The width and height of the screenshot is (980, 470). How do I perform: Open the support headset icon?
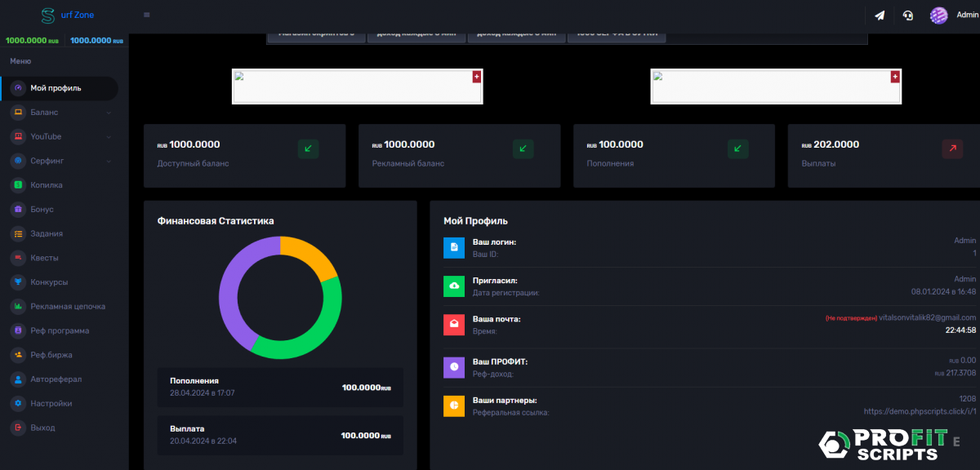907,16
